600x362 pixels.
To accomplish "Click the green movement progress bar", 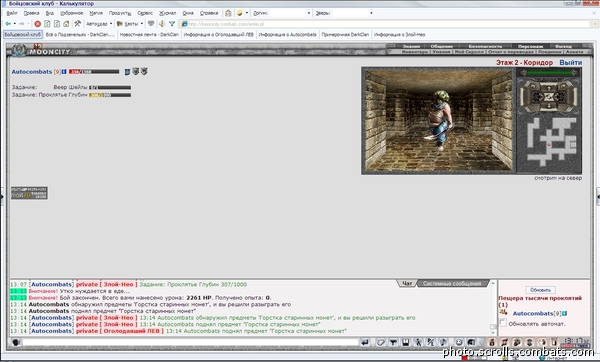I will coord(549,72).
